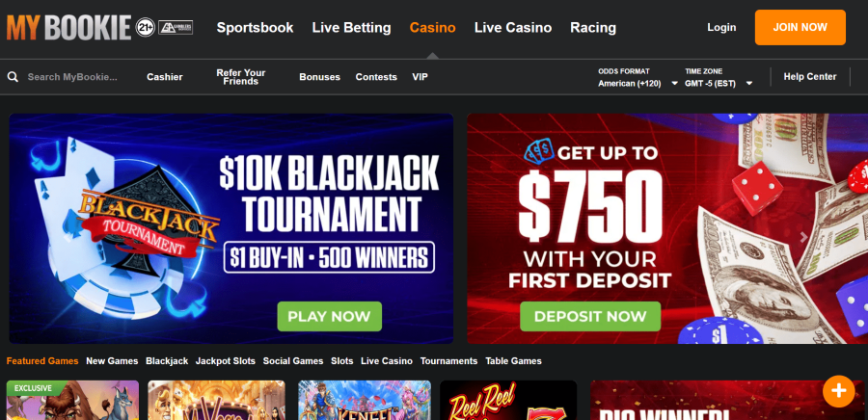The width and height of the screenshot is (868, 420).
Task: Open the Exclusive buffalo game thumbnail
Action: (72, 400)
